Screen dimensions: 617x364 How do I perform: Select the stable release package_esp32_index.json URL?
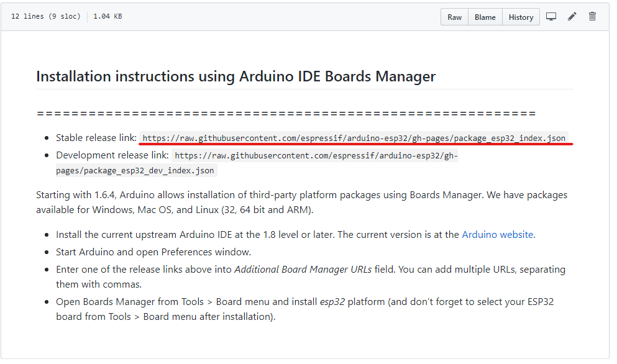tap(354, 138)
